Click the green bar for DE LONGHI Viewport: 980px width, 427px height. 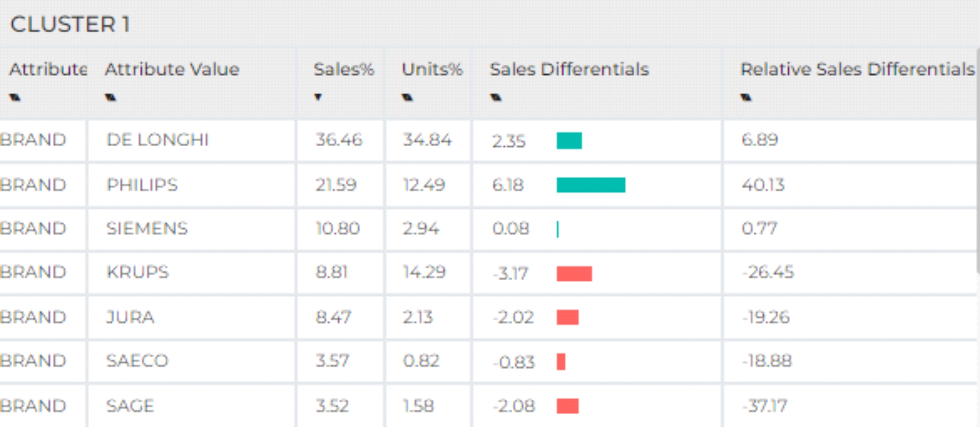click(569, 141)
